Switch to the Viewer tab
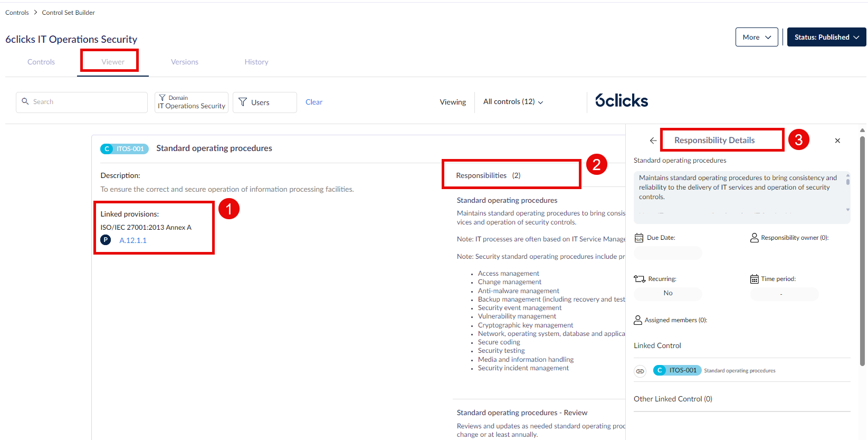This screenshot has width=868, height=440. 113,62
